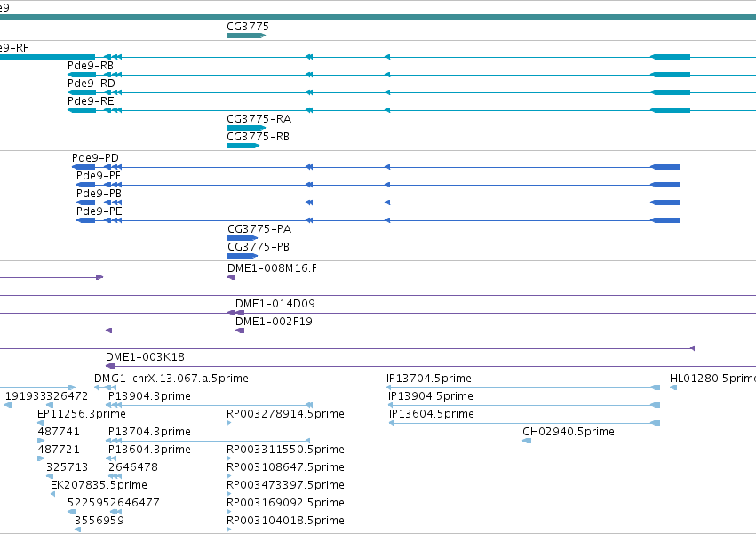Select the 325713 feature label
This screenshot has width=756, height=534.
pyautogui.click(x=67, y=467)
